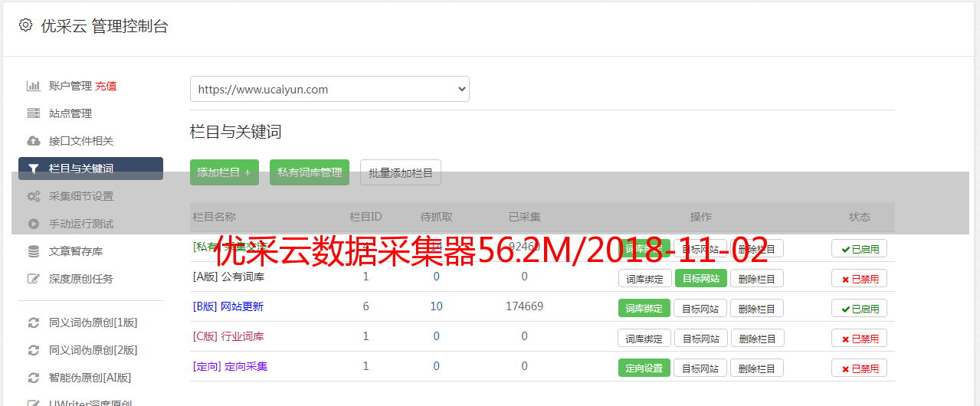Click the funnel icon for 栏目与关键词
Image resolution: width=980 pixels, height=406 pixels.
click(x=33, y=169)
